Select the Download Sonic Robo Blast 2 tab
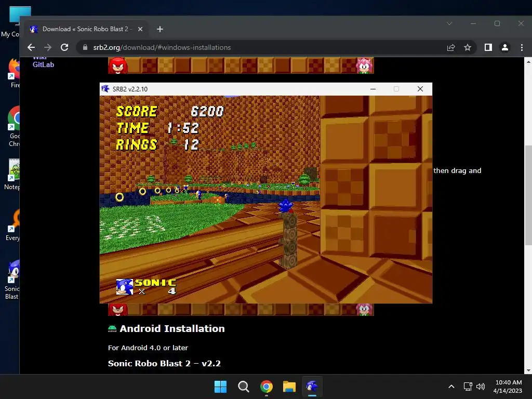Viewport: 532px width, 399px height. click(x=86, y=29)
